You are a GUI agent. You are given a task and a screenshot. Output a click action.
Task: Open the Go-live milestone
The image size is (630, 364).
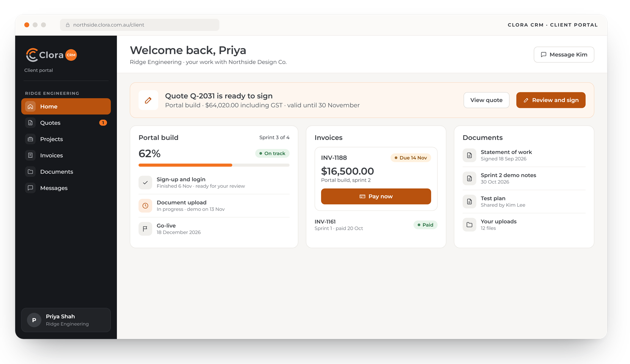pyautogui.click(x=214, y=229)
